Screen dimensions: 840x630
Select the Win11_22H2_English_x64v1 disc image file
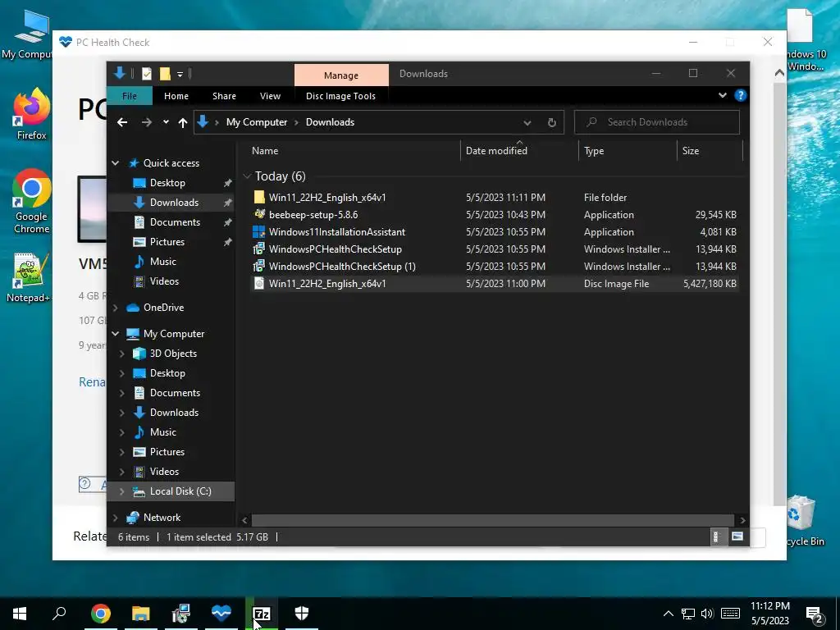(x=493, y=283)
